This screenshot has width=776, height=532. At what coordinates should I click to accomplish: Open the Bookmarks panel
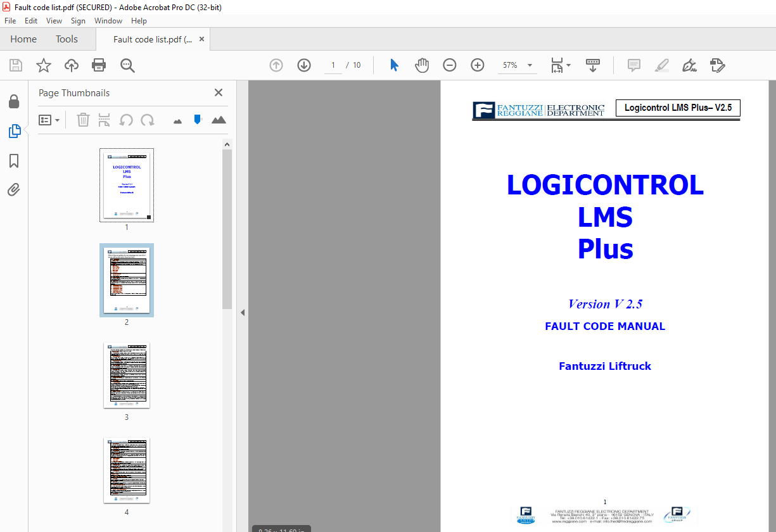point(14,161)
